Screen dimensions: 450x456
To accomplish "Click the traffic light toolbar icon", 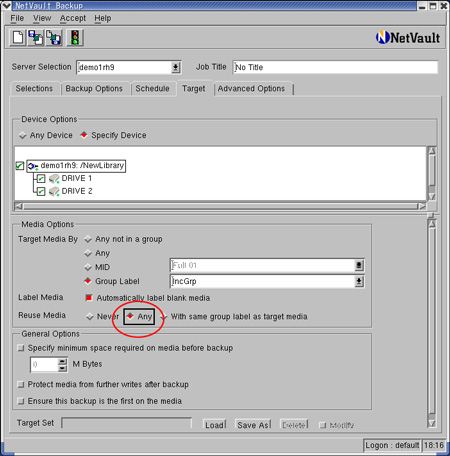I will [x=75, y=38].
